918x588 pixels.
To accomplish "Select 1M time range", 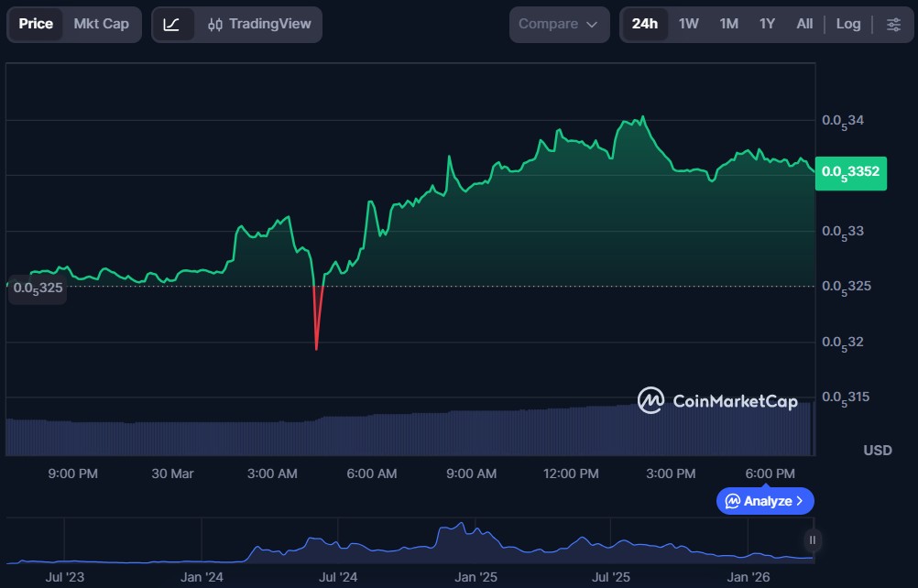I will [x=729, y=25].
